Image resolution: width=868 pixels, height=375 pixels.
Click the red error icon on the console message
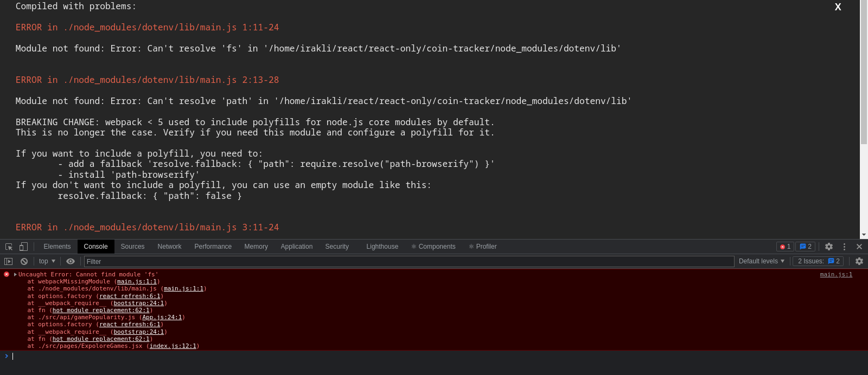7,274
